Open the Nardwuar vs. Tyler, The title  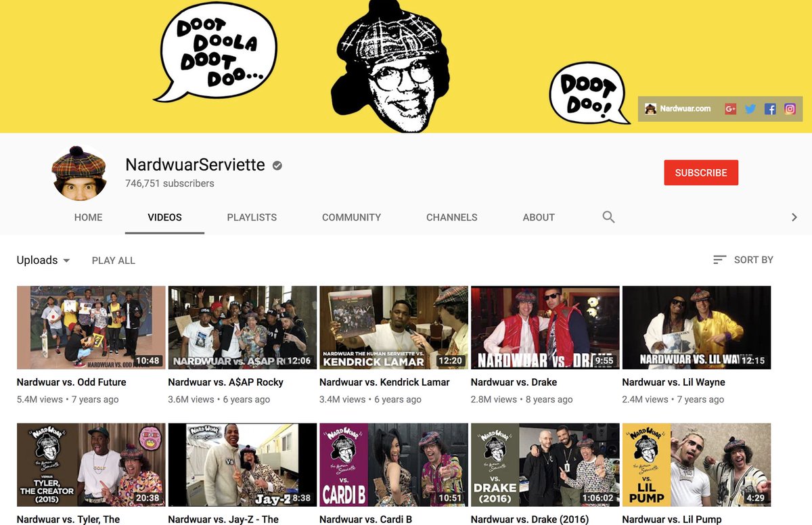[68, 520]
